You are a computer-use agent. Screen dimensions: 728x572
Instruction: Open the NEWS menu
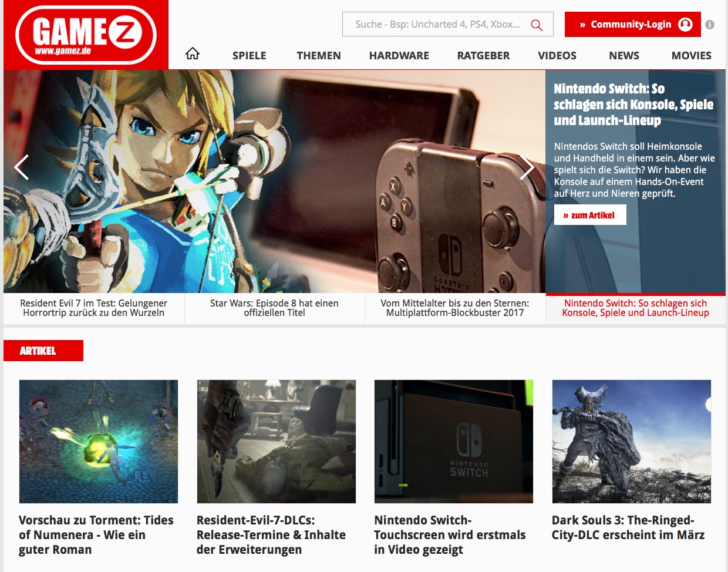pos(624,56)
